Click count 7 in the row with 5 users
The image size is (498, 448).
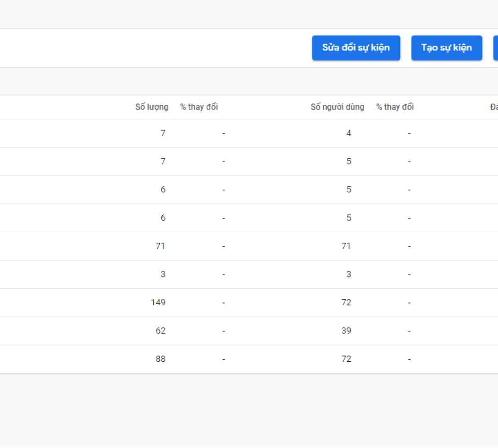click(x=163, y=161)
